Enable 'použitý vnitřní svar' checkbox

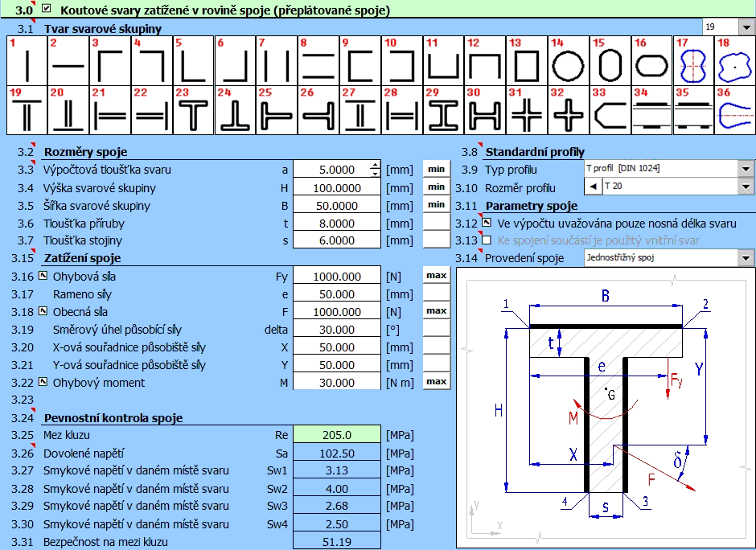click(x=487, y=240)
